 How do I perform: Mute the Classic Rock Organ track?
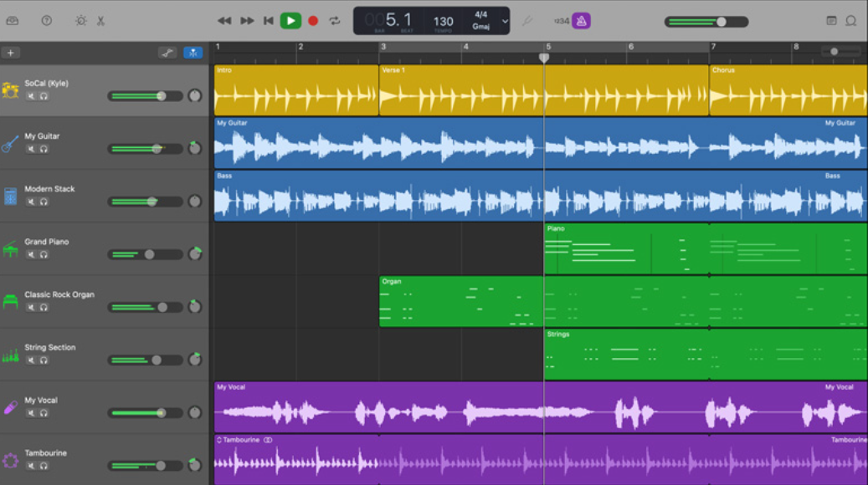[31, 308]
